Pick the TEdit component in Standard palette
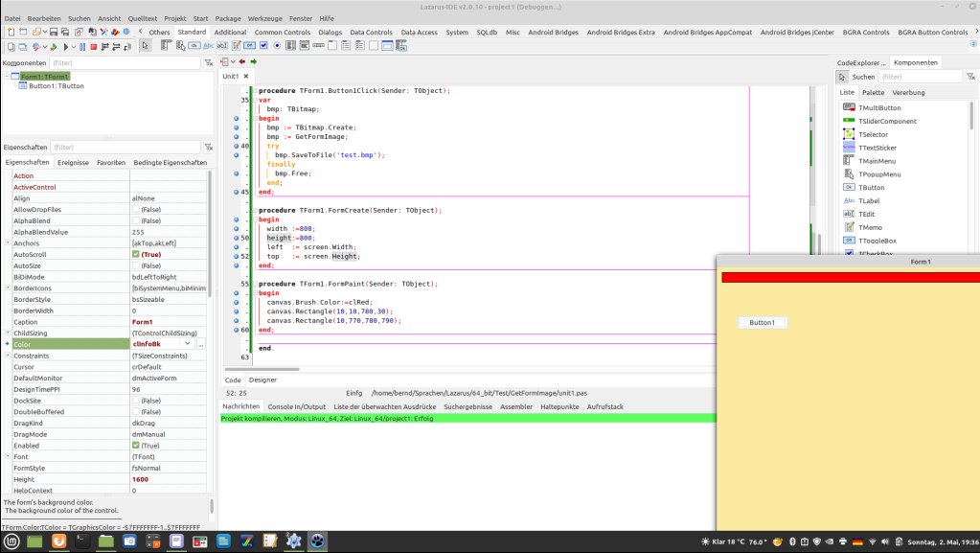980x553 pixels. point(222,46)
